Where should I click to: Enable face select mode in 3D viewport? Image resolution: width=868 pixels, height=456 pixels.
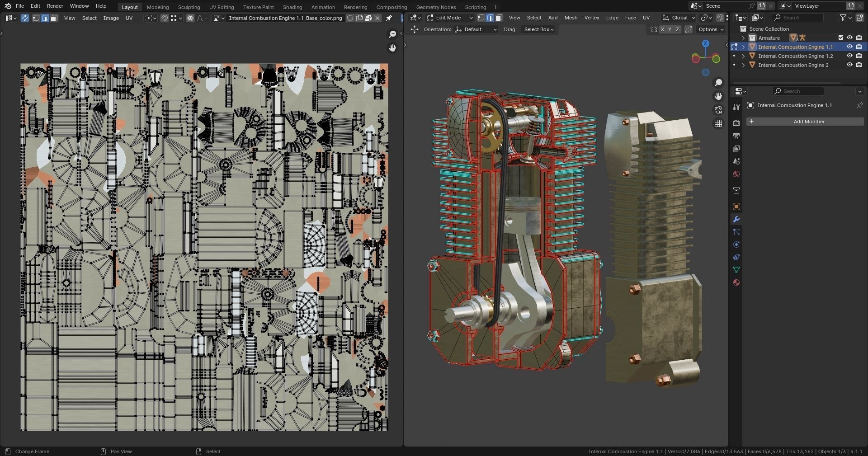tap(499, 18)
